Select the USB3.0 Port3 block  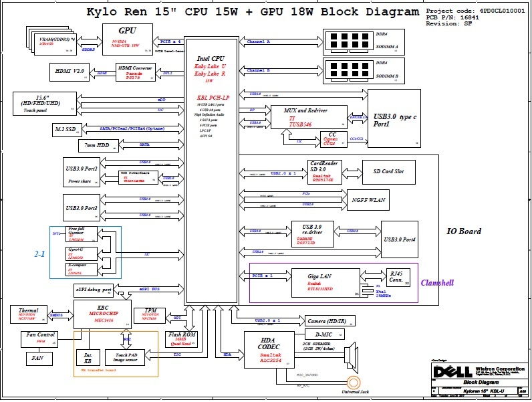click(x=82, y=208)
